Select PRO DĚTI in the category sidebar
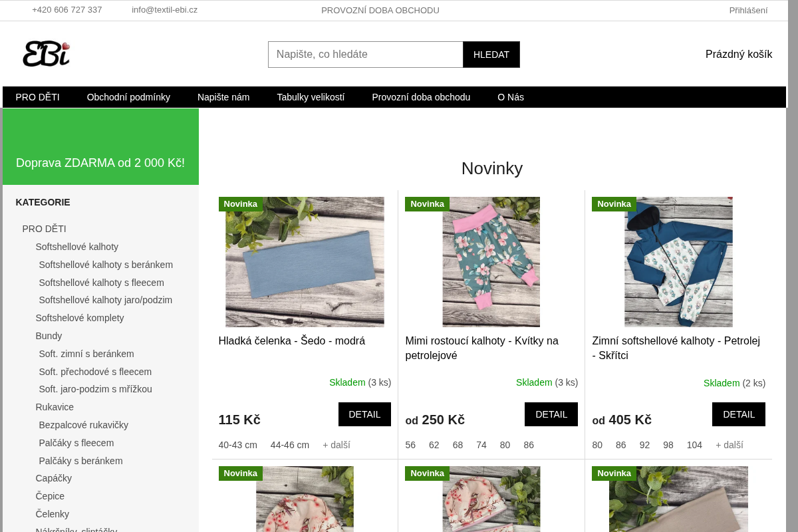The width and height of the screenshot is (798, 532). coord(45,229)
